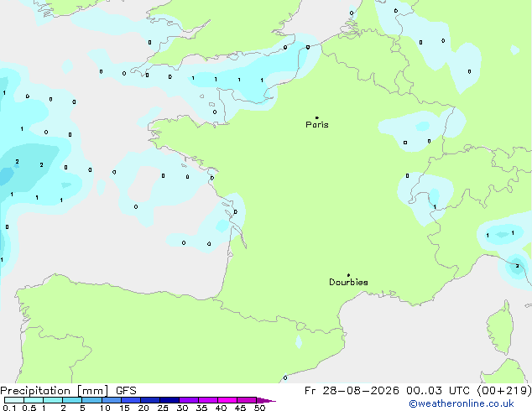Pick the magenta legend swatch between 40 and 45

pos(227,400)
